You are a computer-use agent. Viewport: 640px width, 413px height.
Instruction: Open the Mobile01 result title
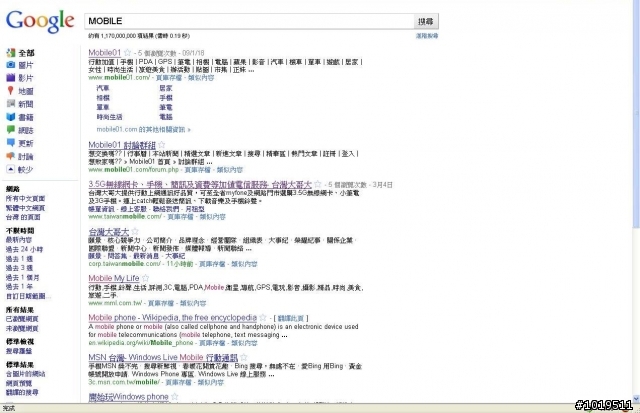104,52
